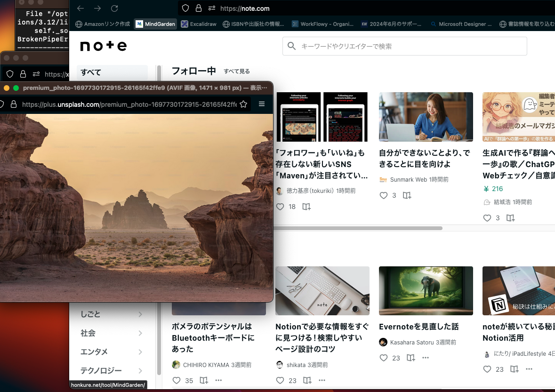Expand the テクノロジー category
This screenshot has height=392, width=555.
[x=113, y=370]
